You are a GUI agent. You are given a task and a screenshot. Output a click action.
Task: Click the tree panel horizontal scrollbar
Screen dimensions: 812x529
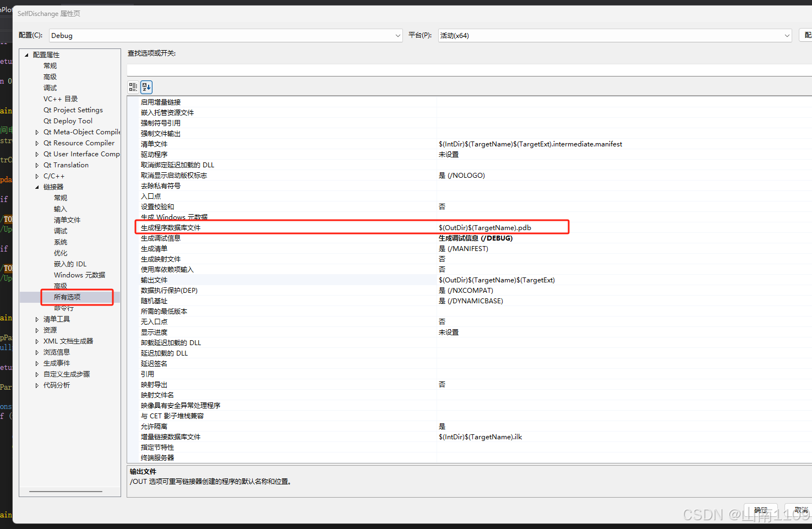tap(66, 492)
